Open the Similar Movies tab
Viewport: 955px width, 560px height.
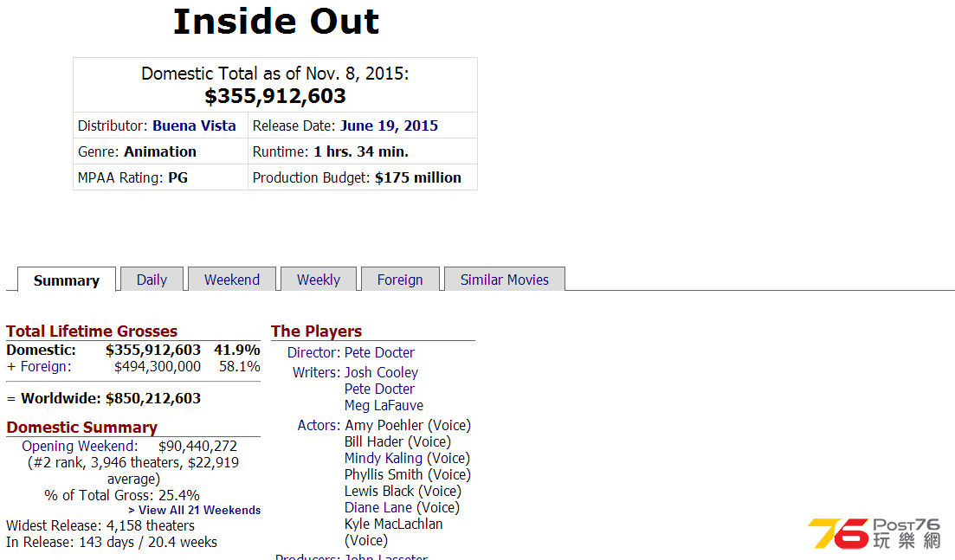504,280
